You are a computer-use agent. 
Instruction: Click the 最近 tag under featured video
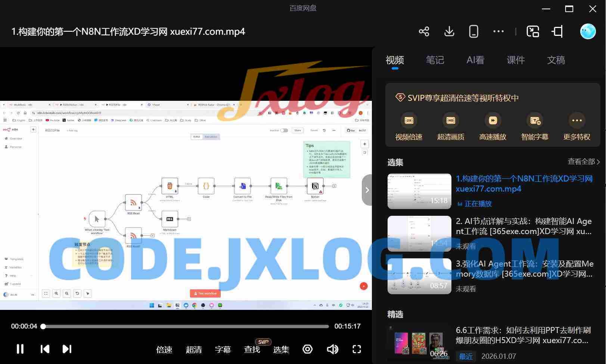466,357
